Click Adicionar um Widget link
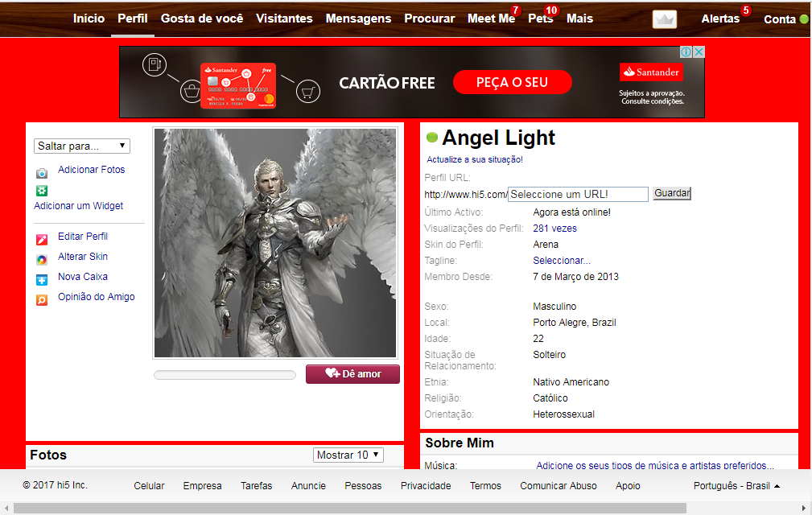The image size is (812, 515). click(78, 206)
